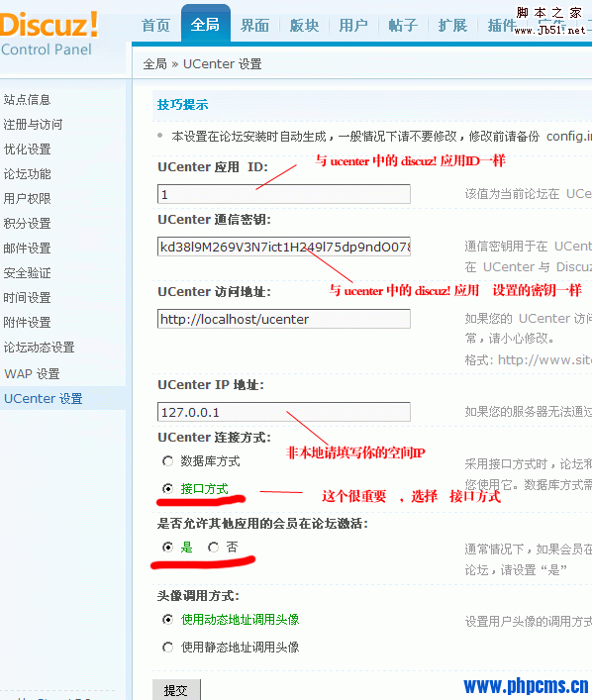Go to the 帖子 tab

pos(403,25)
